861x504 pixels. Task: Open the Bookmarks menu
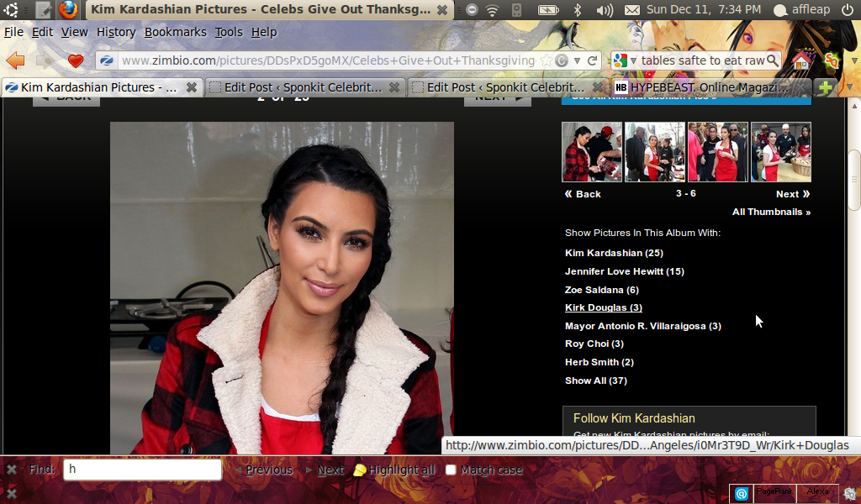175,33
